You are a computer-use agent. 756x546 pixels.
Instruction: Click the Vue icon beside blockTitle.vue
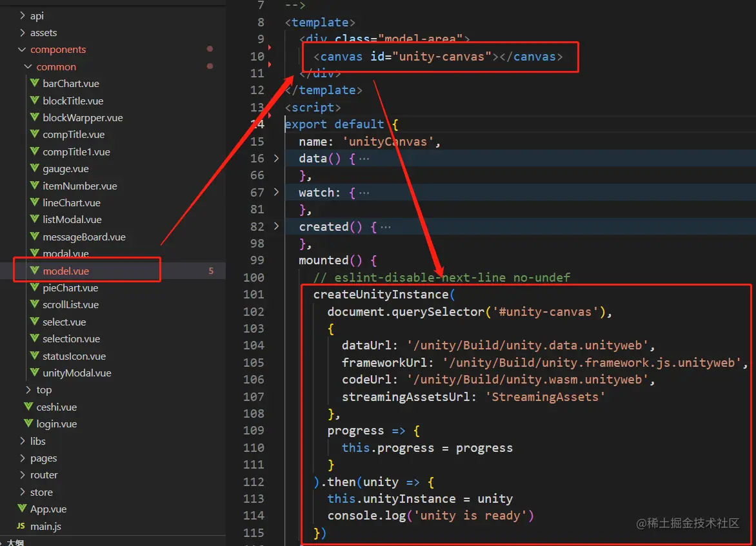[35, 100]
